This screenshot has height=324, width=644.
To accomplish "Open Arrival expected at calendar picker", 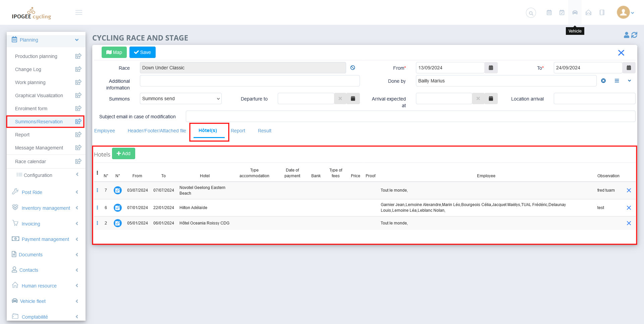I will [491, 99].
